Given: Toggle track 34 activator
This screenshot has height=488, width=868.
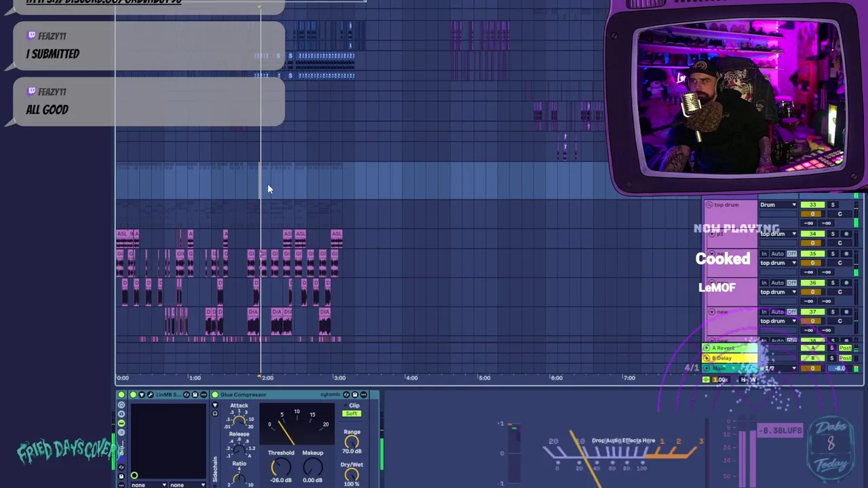Looking at the screenshot, I should click(812, 234).
